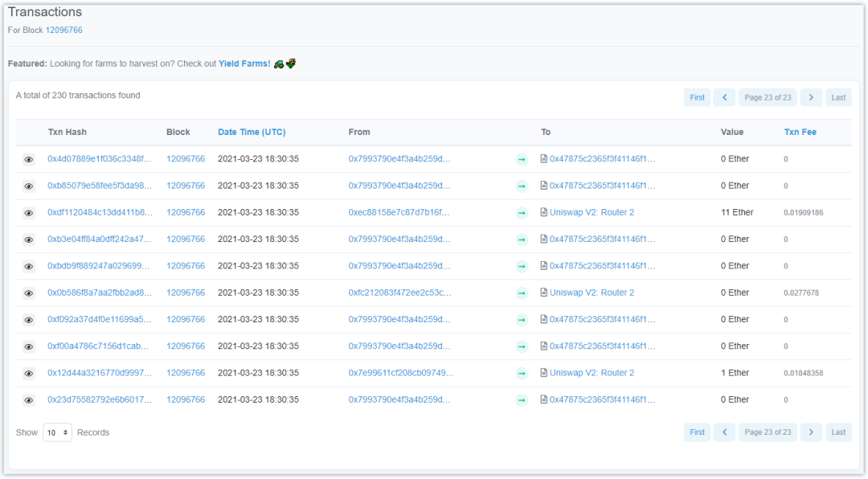Preview transaction 0xbdb9f889247a029699 eye icon
Viewport: 868px width, 479px height.
tap(29, 266)
